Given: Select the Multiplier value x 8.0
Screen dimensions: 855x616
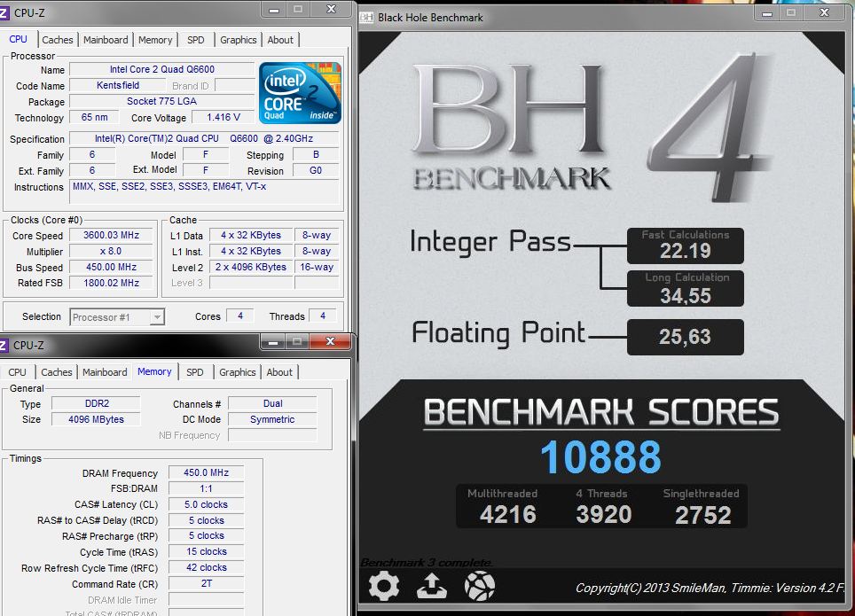Looking at the screenshot, I should [111, 252].
